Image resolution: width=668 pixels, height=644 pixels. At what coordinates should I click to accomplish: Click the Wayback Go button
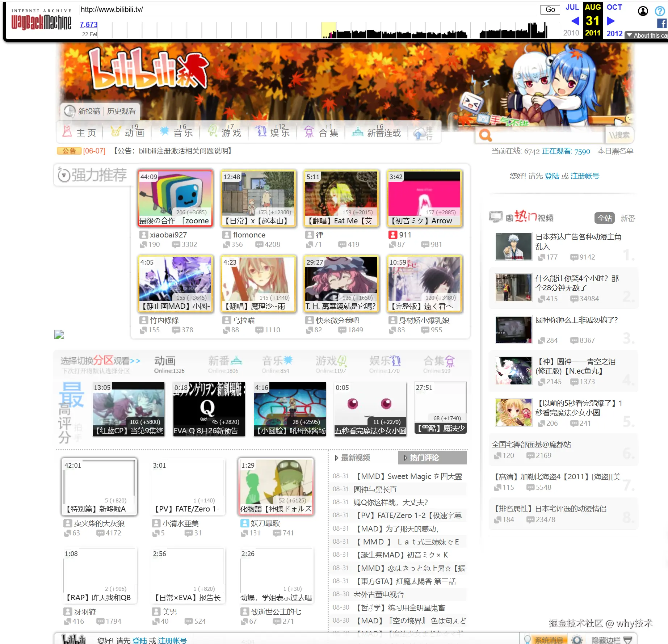(550, 9)
